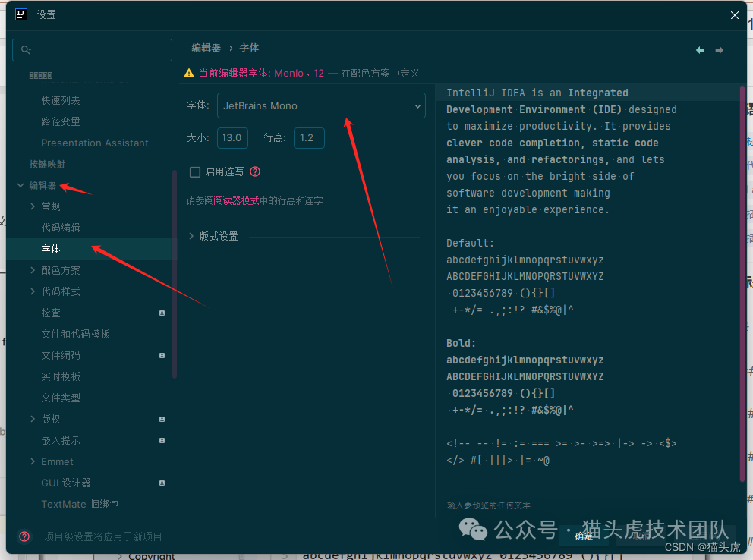This screenshot has height=560, width=753.
Task: Collapse the 编辑器 tree node
Action: click(20, 185)
